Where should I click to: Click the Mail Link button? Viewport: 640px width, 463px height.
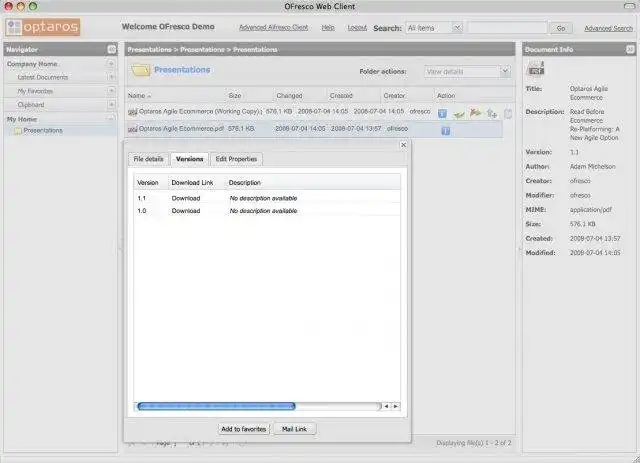294,429
